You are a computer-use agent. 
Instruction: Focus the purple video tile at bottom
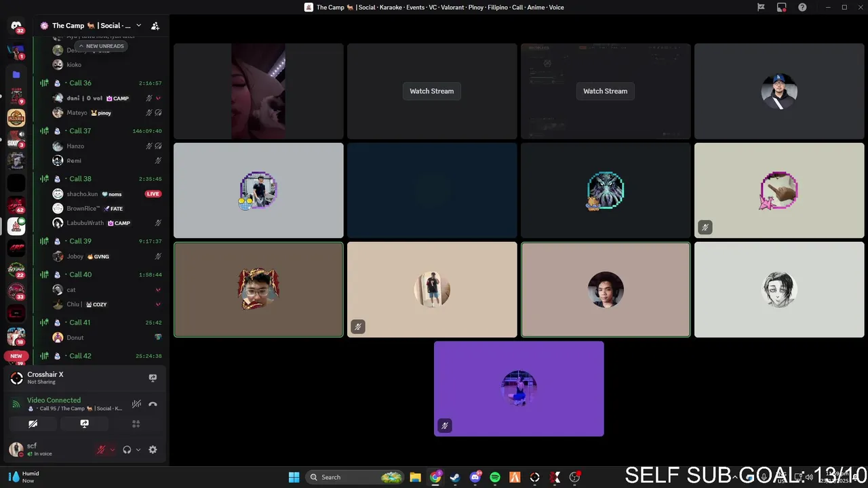519,388
